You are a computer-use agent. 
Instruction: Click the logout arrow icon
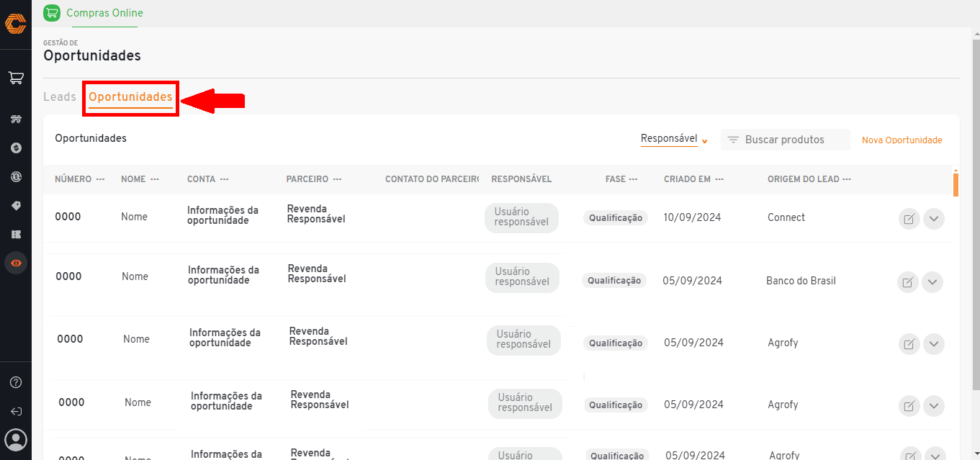16,411
